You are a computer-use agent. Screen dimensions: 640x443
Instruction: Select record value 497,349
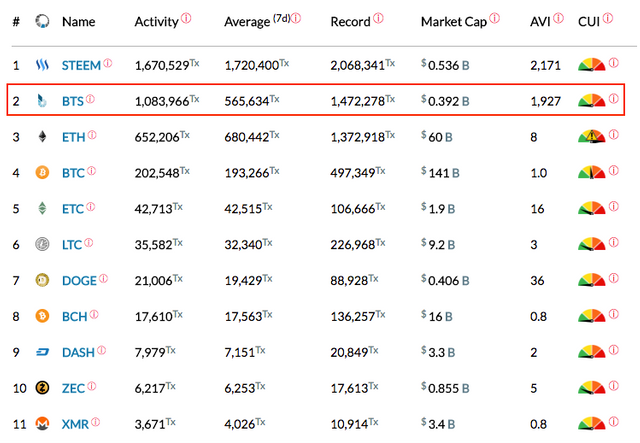click(353, 173)
